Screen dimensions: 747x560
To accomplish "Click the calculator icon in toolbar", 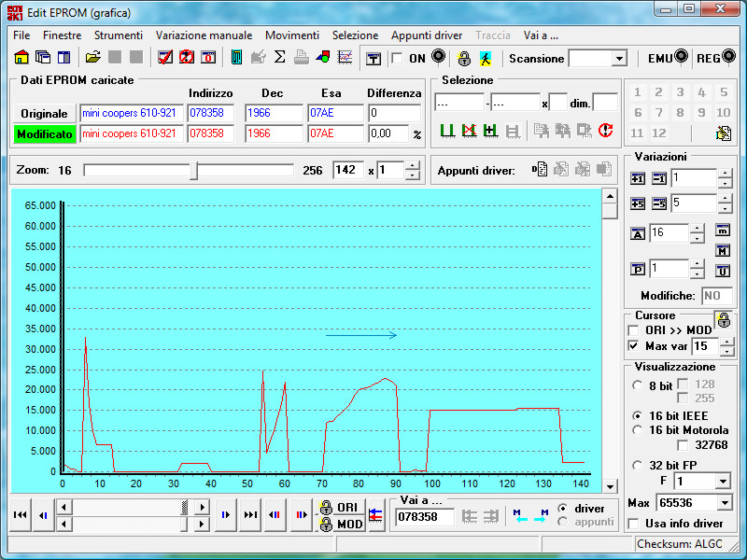I will click(236, 58).
